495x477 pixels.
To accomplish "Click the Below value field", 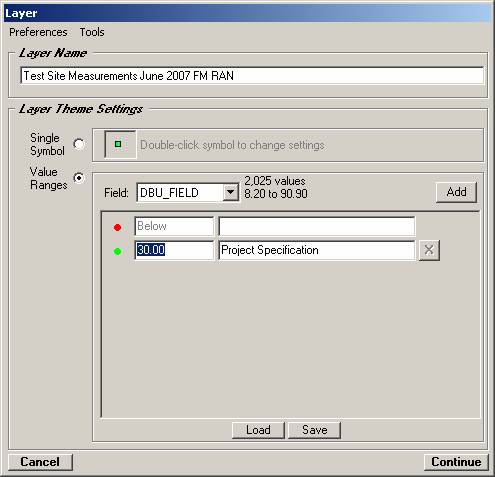I will [174, 226].
